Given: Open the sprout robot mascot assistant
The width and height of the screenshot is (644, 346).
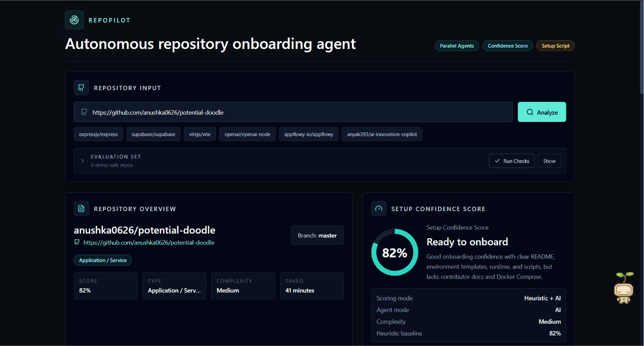Looking at the screenshot, I should 624,287.
